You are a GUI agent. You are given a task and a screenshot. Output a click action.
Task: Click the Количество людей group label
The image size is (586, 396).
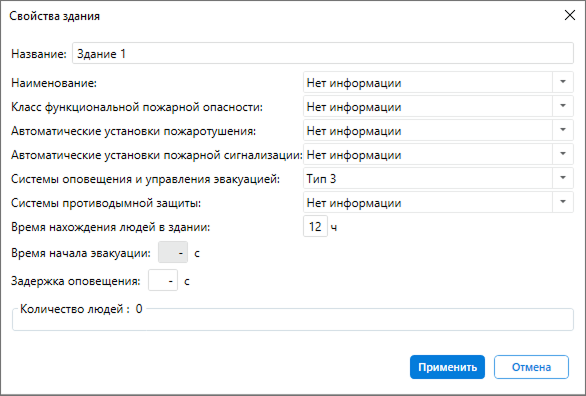point(81,309)
